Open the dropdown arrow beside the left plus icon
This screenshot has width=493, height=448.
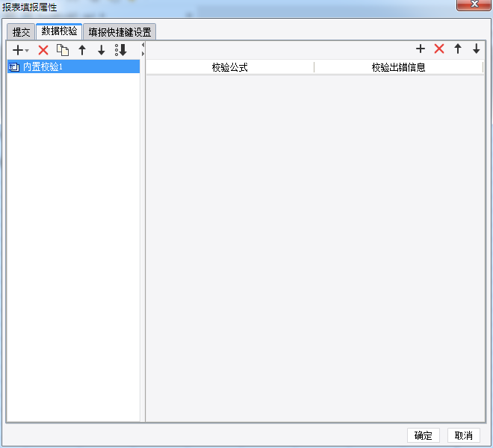27,50
